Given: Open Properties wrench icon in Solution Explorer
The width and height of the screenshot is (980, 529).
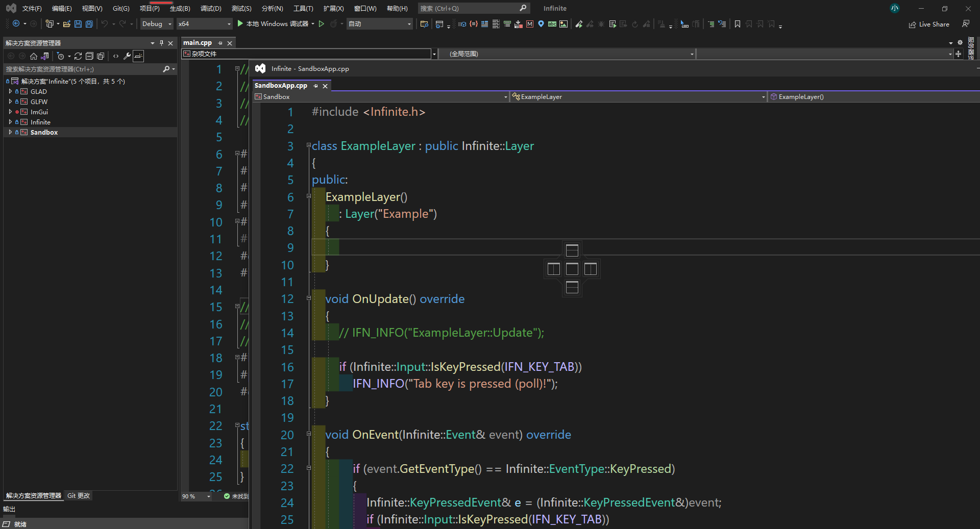Looking at the screenshot, I should coord(127,56).
